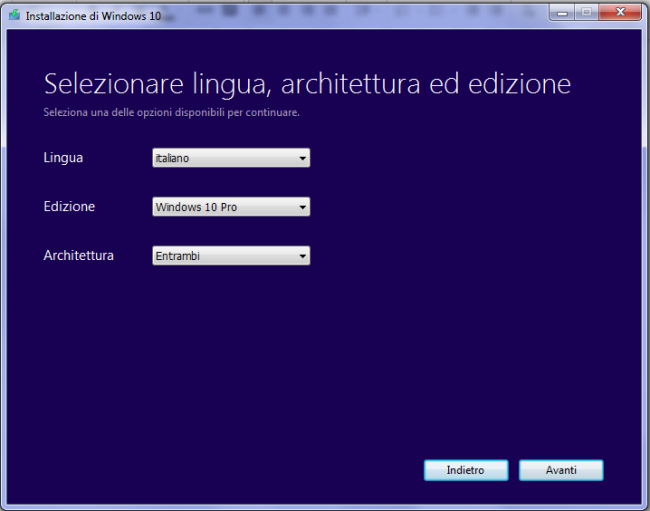Click the 'Edizione' label
650x511 pixels.
tap(69, 206)
